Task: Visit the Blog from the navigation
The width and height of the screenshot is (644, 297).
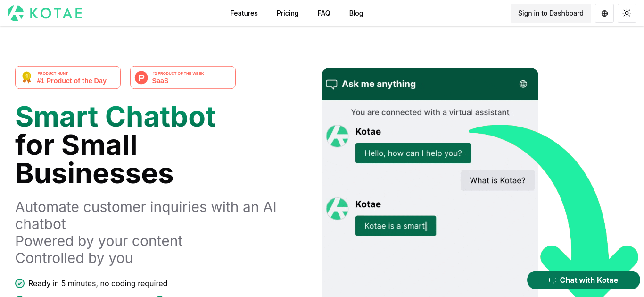Action: pos(356,13)
